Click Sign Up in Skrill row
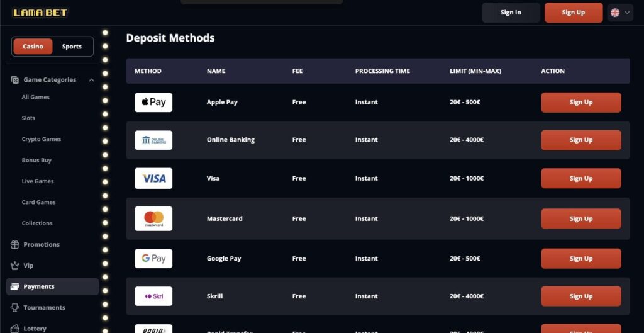Viewport: 644px width, 333px height. (x=581, y=296)
